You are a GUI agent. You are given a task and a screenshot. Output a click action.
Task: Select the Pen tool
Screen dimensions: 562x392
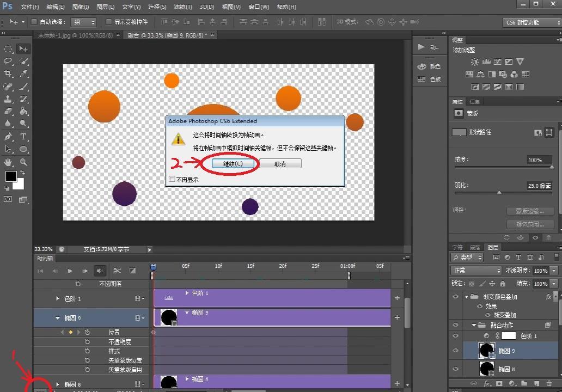9,137
